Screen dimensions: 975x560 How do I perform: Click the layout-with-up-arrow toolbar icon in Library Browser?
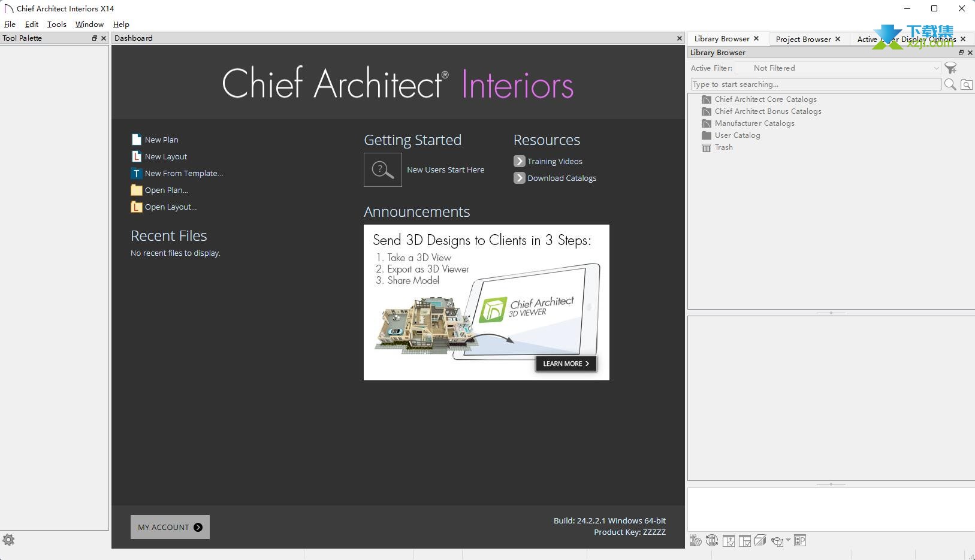[x=729, y=541]
